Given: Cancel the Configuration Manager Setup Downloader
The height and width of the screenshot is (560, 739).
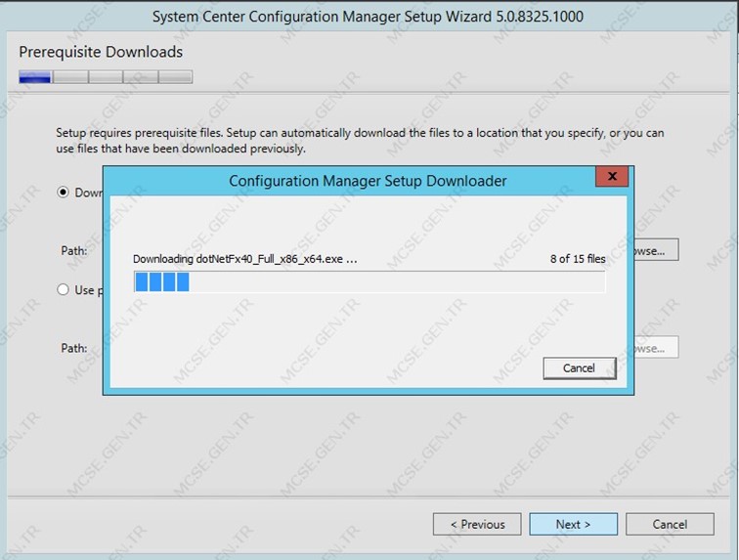Looking at the screenshot, I should coord(580,368).
